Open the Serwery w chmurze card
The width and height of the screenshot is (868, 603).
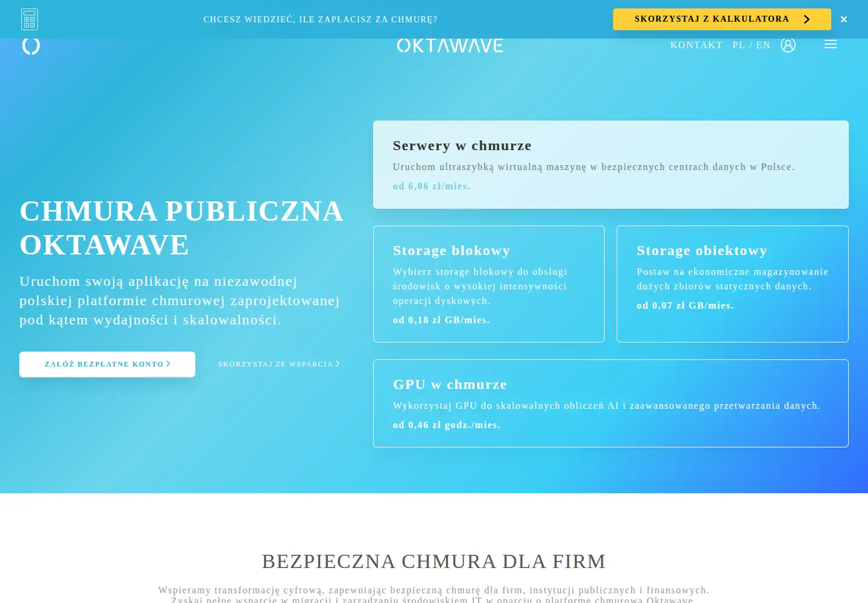(611, 165)
